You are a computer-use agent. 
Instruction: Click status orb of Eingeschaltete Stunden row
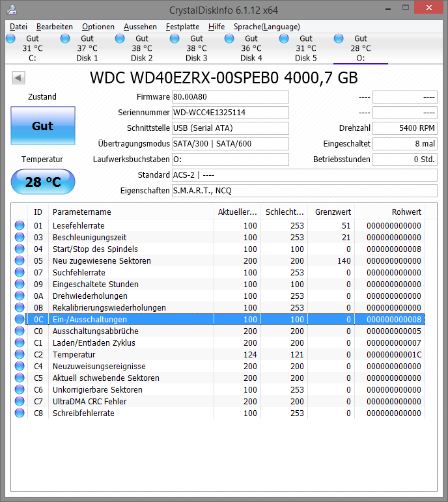point(20,285)
